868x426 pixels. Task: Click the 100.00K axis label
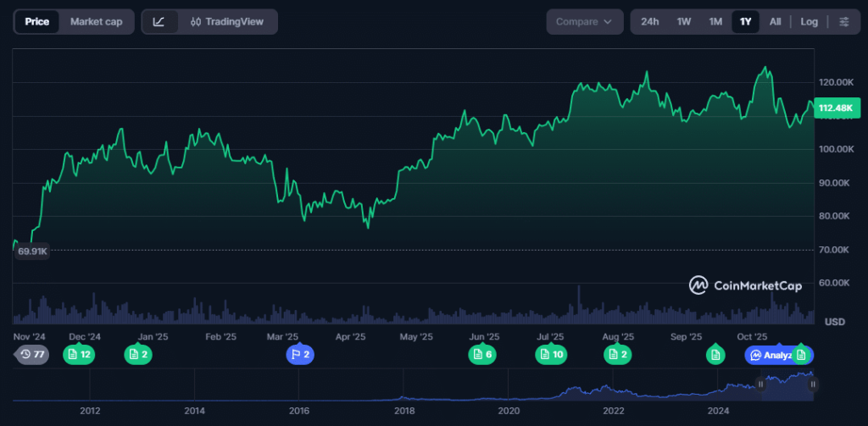click(836, 149)
